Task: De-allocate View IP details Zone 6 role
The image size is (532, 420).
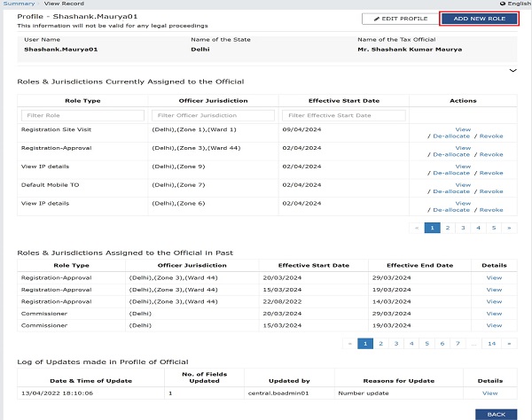Action: coord(451,210)
